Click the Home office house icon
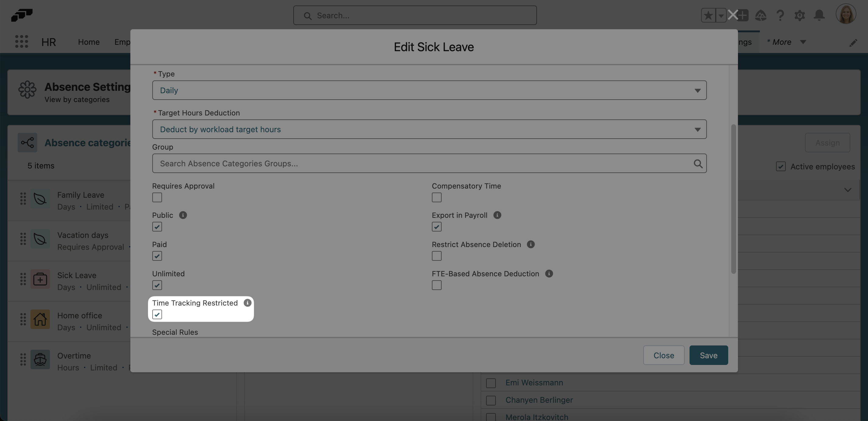 [40, 319]
